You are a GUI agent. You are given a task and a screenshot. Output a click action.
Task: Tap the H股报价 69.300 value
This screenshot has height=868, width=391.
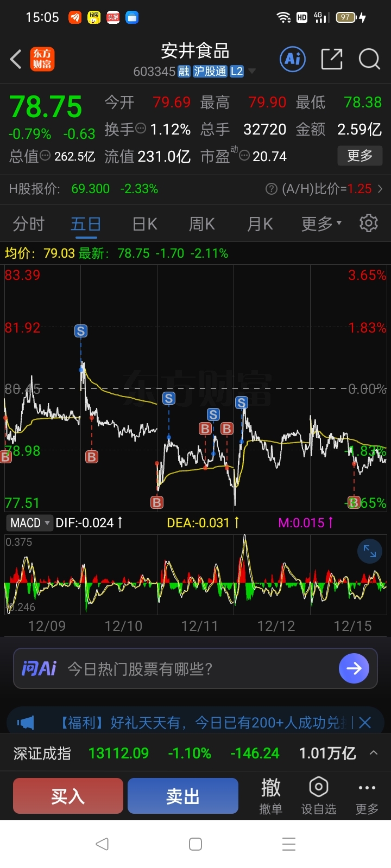click(90, 189)
